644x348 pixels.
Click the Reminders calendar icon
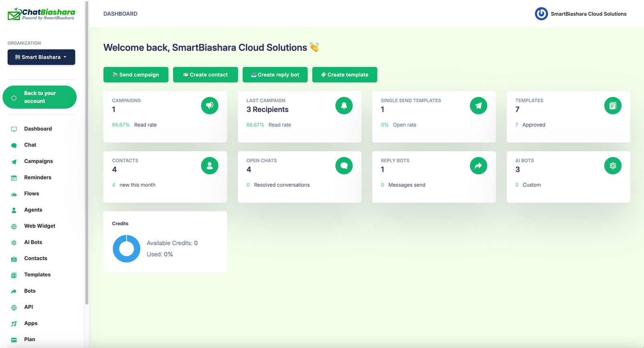click(14, 178)
